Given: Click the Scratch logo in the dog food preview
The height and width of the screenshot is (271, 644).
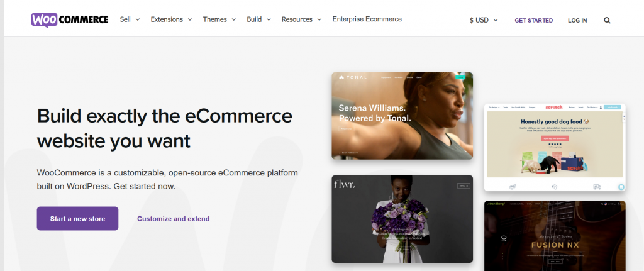Looking at the screenshot, I should pyautogui.click(x=553, y=107).
